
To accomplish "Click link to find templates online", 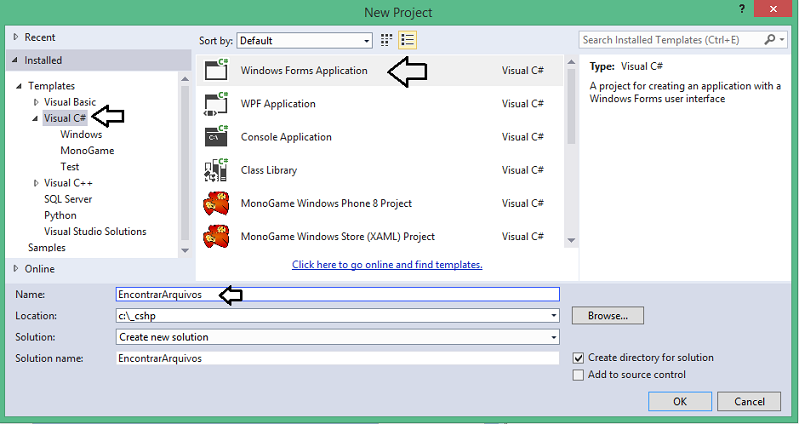I will point(387,264).
